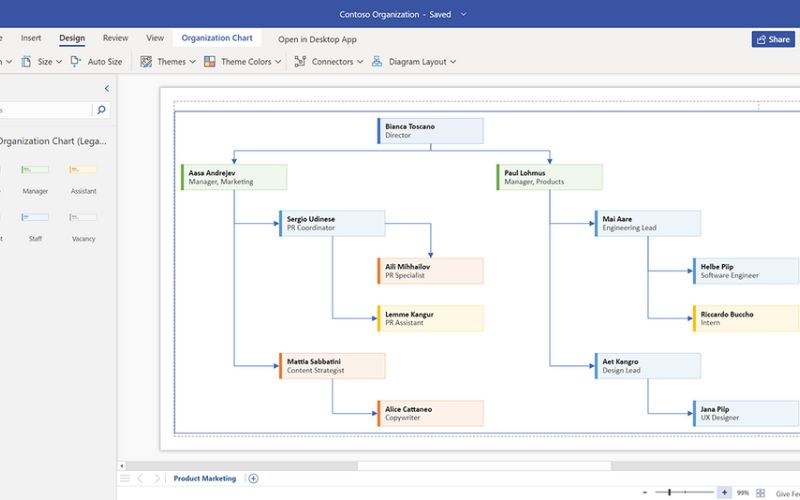This screenshot has height=500, width=800.
Task: Select the Helbe Piip Software Engineer box
Action: 746,271
